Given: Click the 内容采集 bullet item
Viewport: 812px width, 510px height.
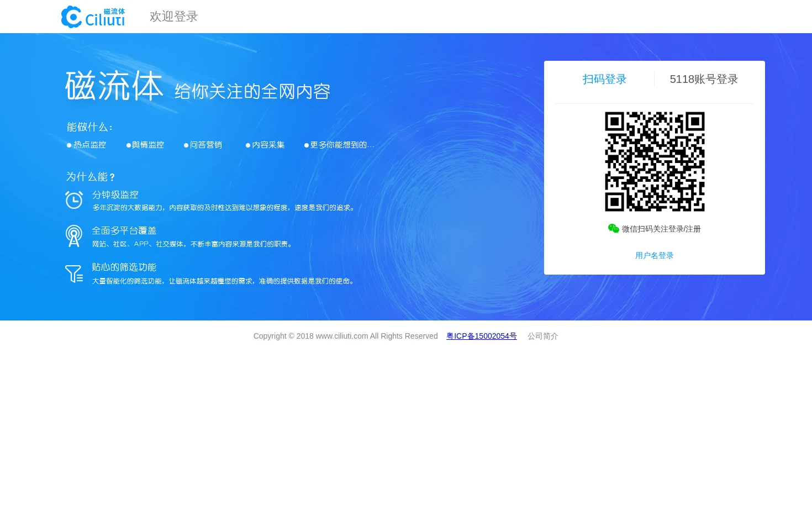Looking at the screenshot, I should tap(265, 145).
